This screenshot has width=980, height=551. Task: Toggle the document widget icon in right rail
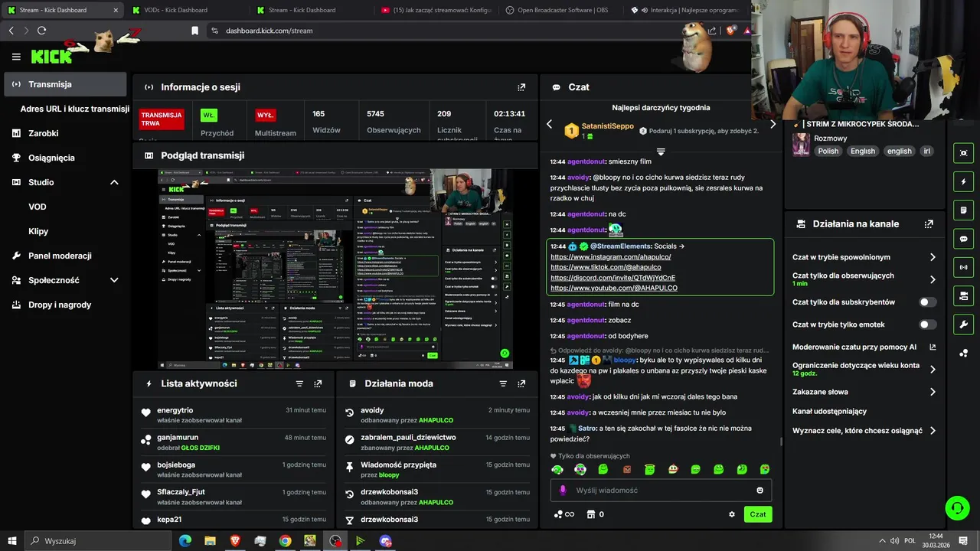click(963, 210)
